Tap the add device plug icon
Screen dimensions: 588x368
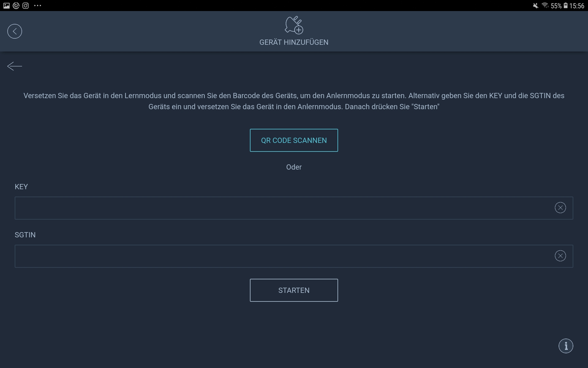coord(294,25)
